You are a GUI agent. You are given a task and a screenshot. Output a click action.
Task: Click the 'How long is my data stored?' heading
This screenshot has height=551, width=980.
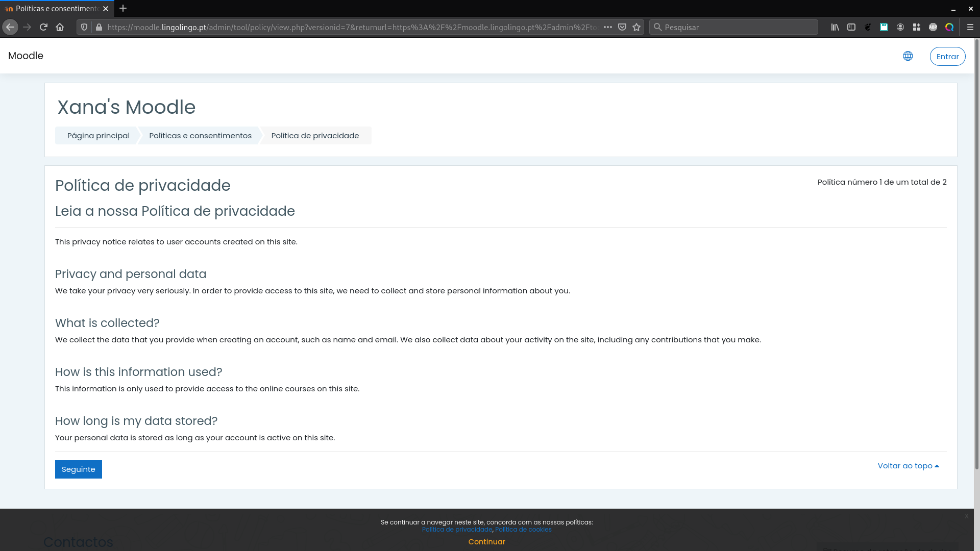tap(136, 421)
